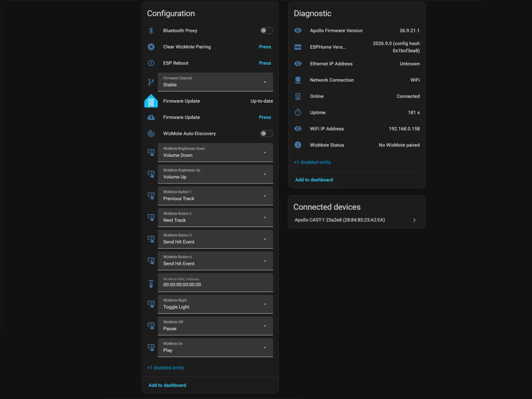Screen dimensions: 532x399
Task: Open the WizMote Brightness Up dropdown
Action: point(216,175)
